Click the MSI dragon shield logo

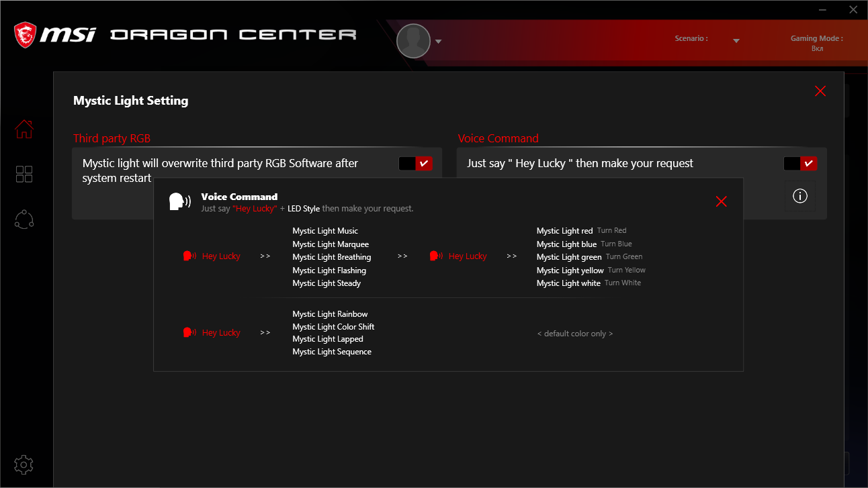[x=25, y=35]
